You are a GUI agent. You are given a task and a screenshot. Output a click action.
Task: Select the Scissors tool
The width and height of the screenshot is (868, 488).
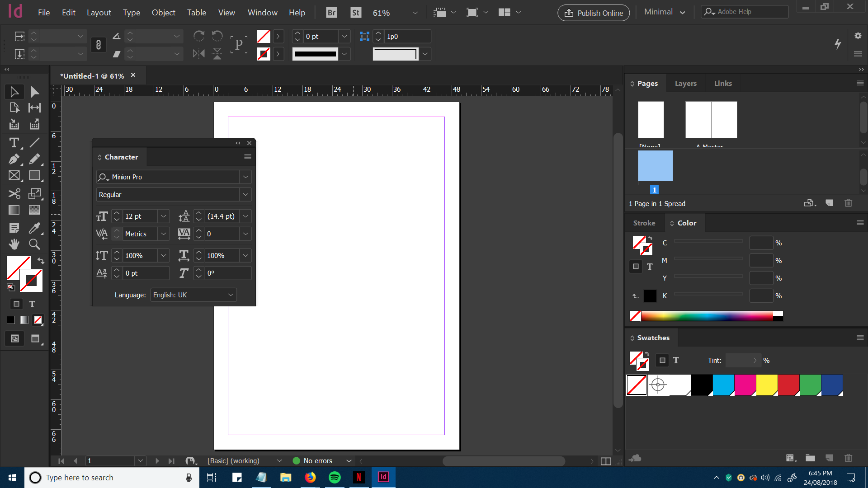click(14, 193)
